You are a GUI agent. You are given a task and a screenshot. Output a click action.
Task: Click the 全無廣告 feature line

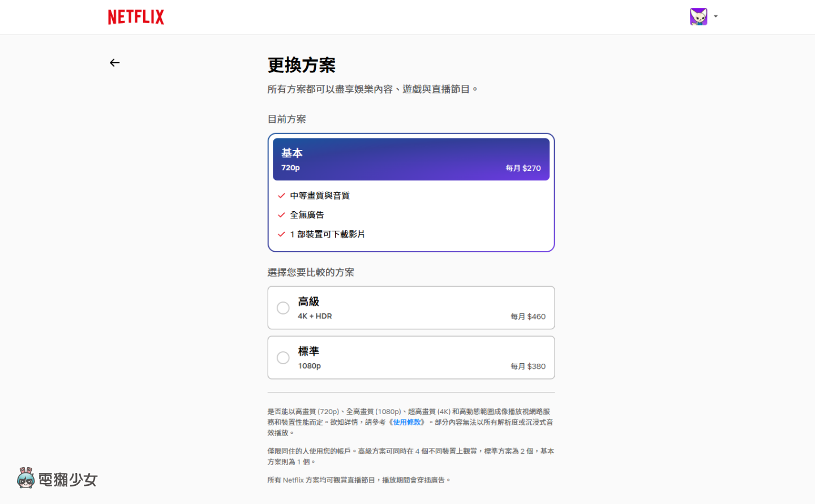tap(307, 215)
